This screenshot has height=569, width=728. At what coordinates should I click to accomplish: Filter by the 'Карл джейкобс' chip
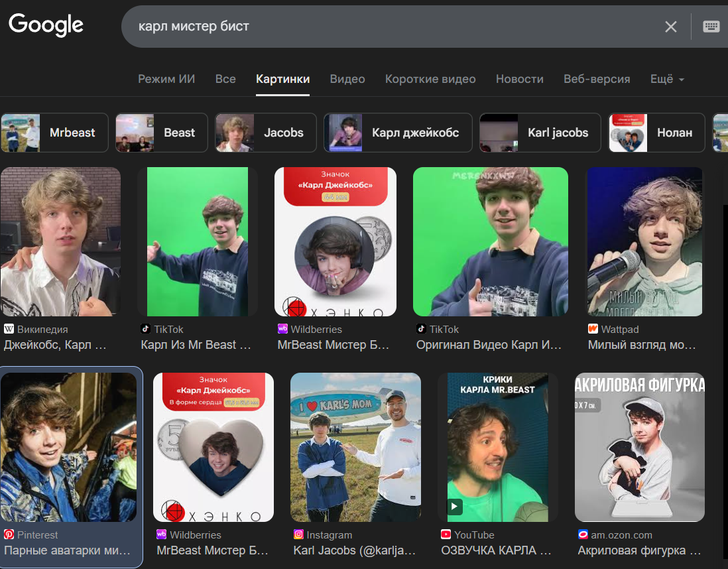click(x=398, y=133)
